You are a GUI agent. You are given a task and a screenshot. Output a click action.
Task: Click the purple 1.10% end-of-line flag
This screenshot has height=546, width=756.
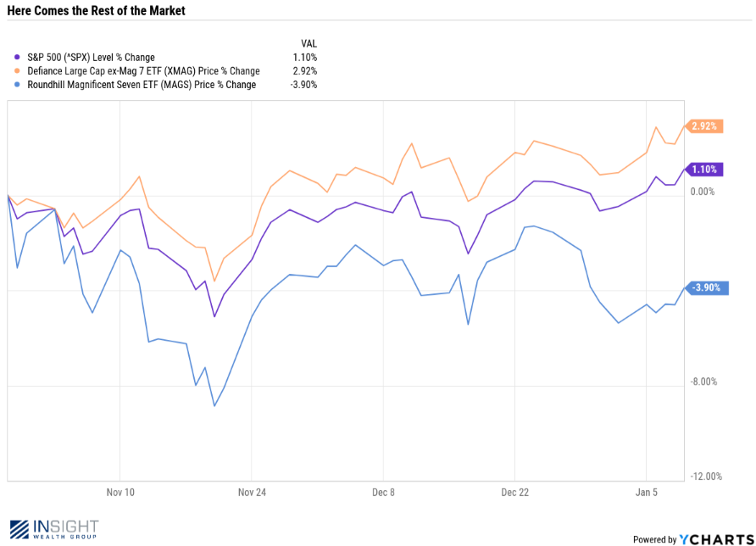[x=705, y=170]
